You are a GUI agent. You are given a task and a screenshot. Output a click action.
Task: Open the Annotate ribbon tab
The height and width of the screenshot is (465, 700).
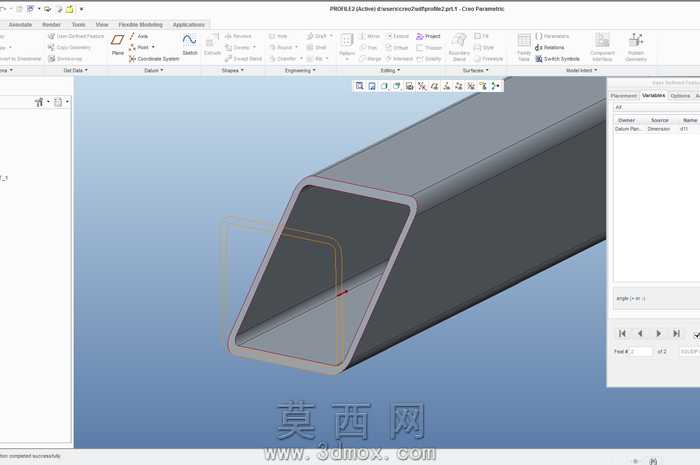[x=20, y=25]
